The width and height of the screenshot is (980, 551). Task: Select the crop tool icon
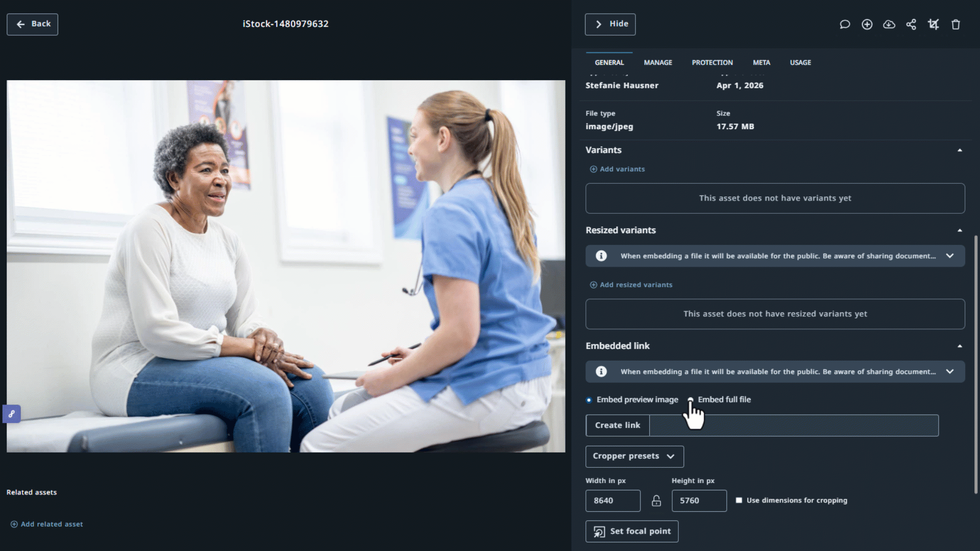click(933, 24)
